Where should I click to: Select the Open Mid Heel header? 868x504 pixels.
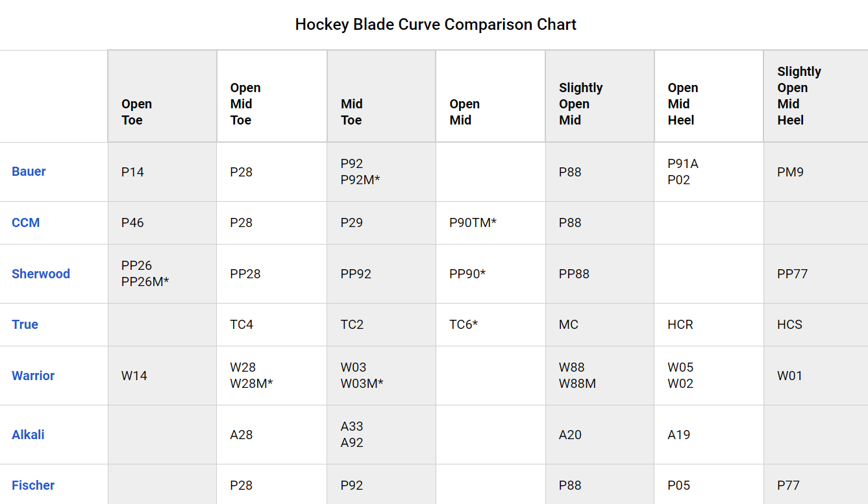pos(683,104)
